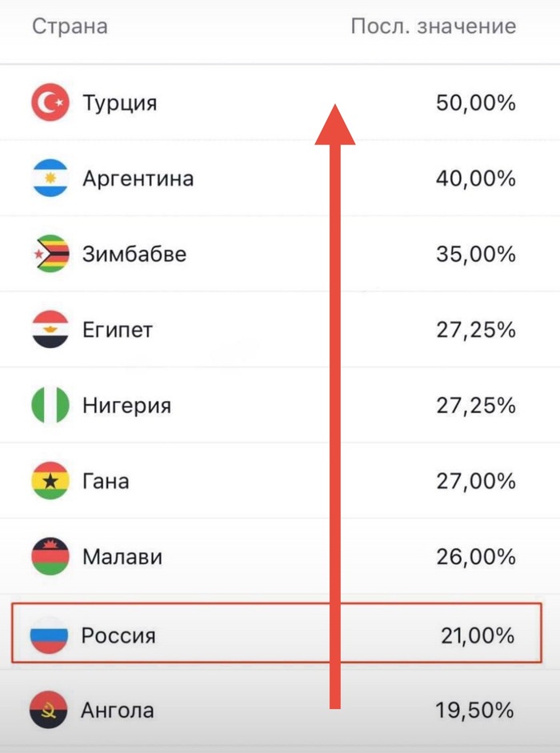Screen dimensions: 560x753
Task: Click the Ghana flag icon
Action: pos(50,481)
